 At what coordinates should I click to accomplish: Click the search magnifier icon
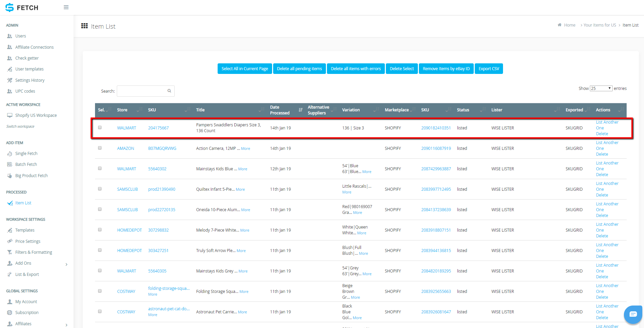tap(169, 91)
